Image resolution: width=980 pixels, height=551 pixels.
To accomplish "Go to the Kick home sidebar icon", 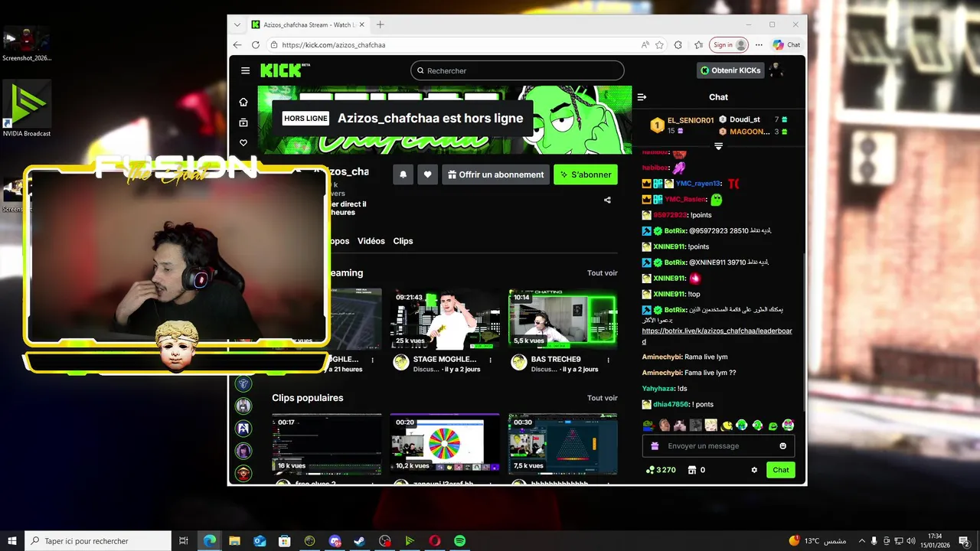I will pos(243,102).
